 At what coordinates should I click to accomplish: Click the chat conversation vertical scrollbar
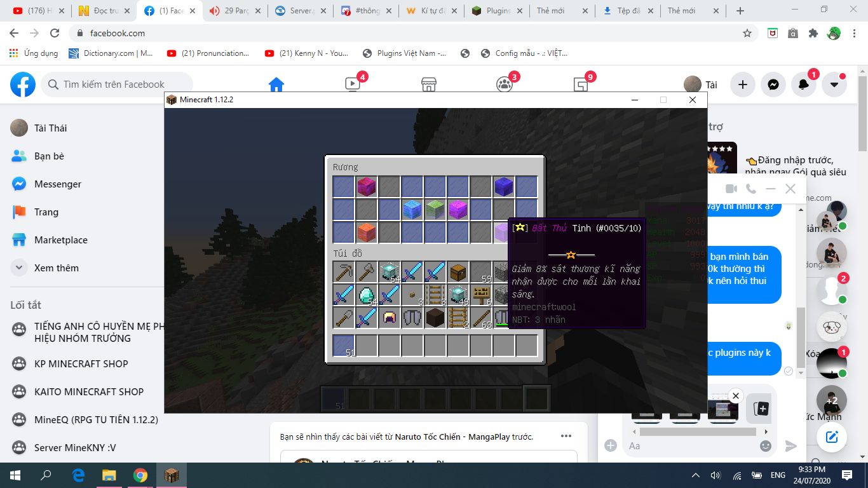(801, 337)
